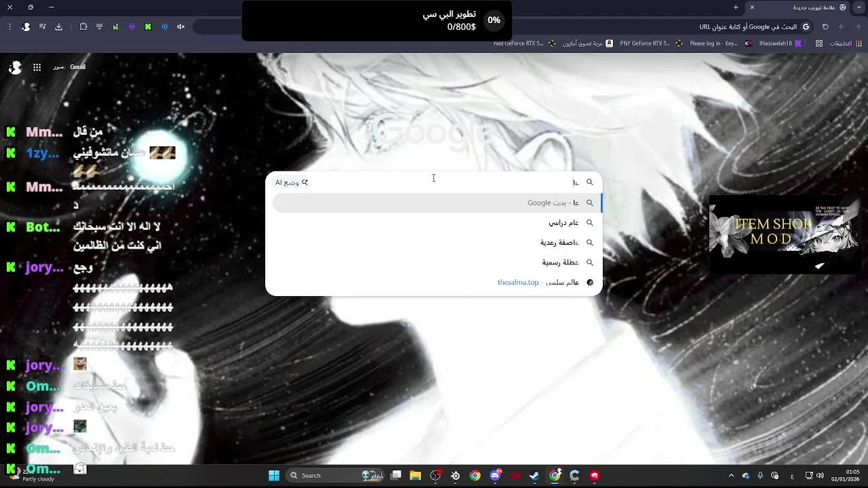Open Task View on the taskbar
Viewport: 868px width, 488px height.
click(396, 476)
